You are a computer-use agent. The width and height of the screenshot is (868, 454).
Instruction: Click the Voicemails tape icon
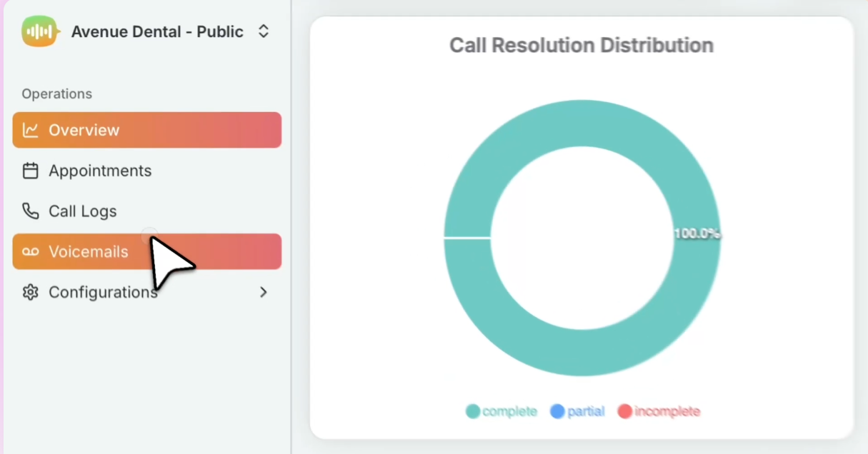pos(30,252)
